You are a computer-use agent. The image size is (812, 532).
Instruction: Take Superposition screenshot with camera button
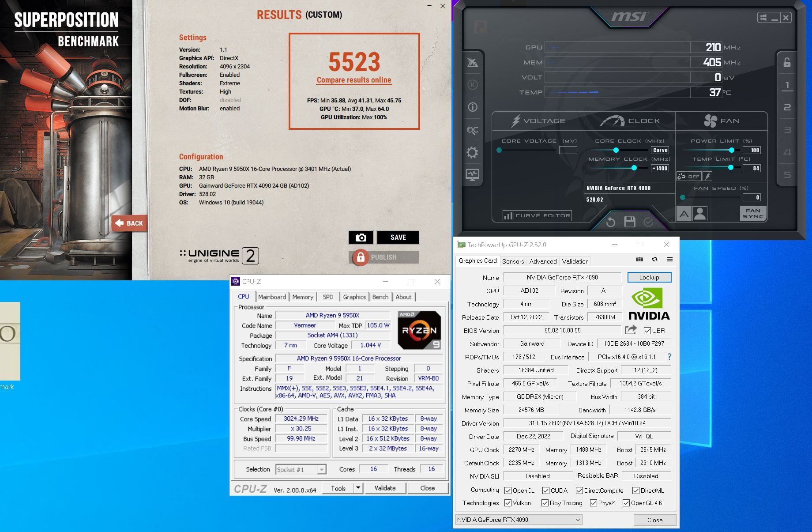(x=361, y=238)
